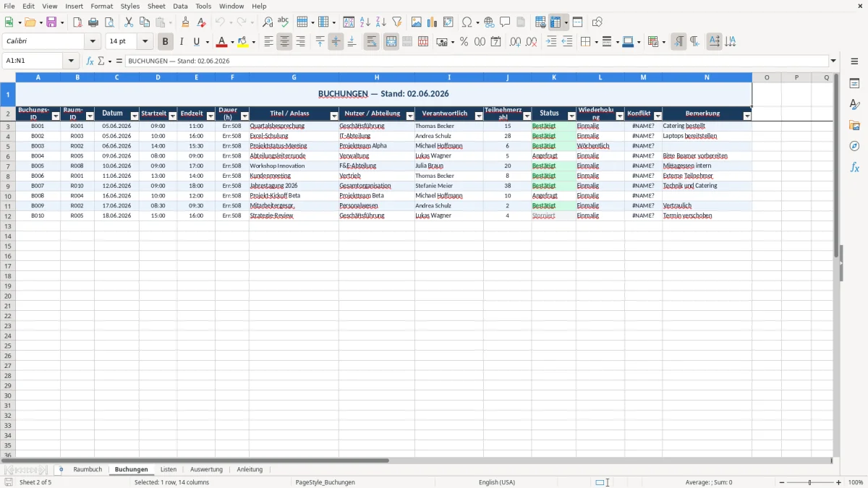Insert Image icon in toolbar
Screen dimensions: 868x488
point(417,22)
